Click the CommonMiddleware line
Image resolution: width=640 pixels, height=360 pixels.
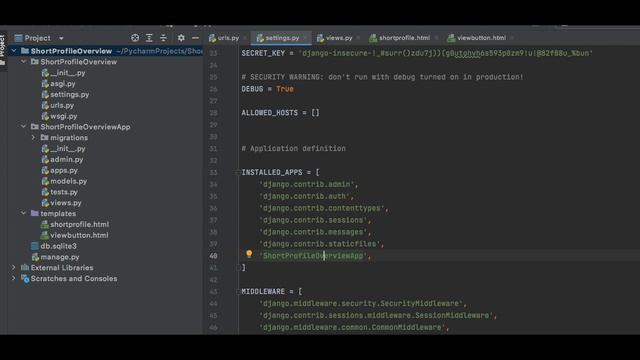(x=354, y=327)
